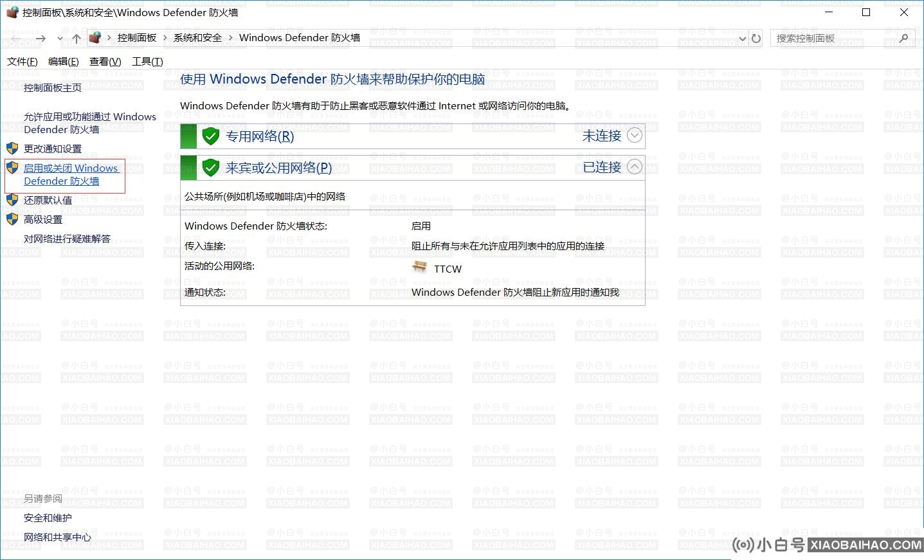The height and width of the screenshot is (560, 924).
Task: Open 安全和维护 link
Action: click(48, 518)
